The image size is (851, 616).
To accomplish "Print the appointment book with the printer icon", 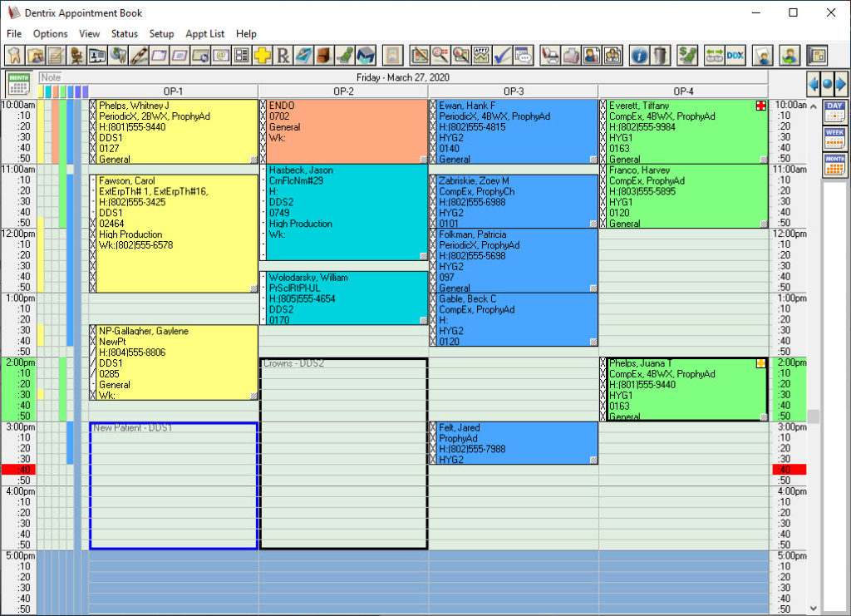I will [x=572, y=55].
